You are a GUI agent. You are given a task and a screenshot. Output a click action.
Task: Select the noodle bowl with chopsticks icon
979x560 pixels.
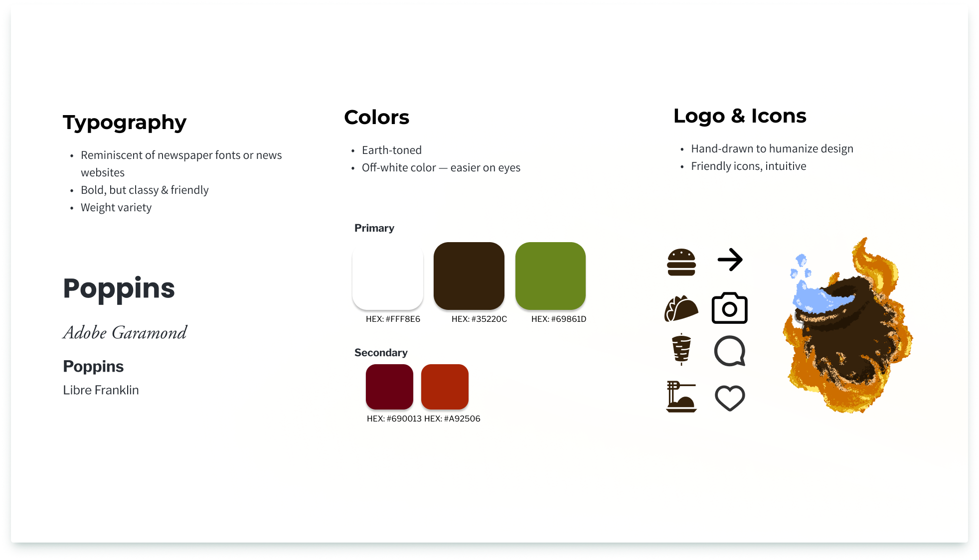[681, 397]
